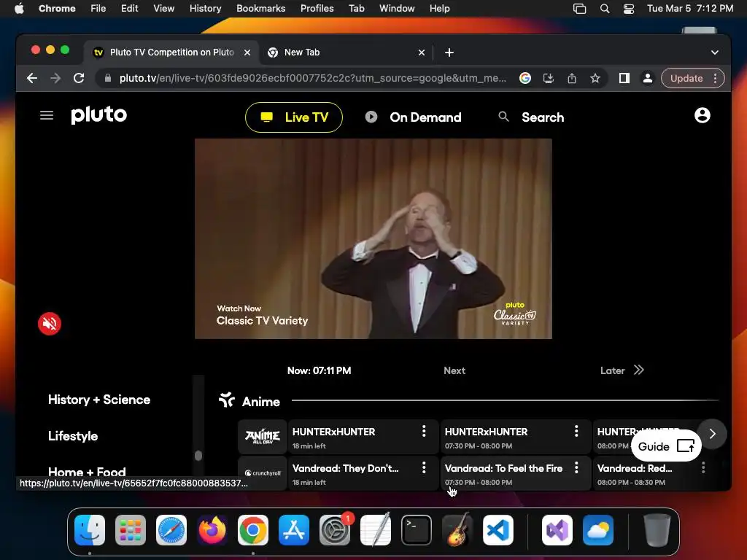Select the Crunchyroll channel logo

point(263,472)
